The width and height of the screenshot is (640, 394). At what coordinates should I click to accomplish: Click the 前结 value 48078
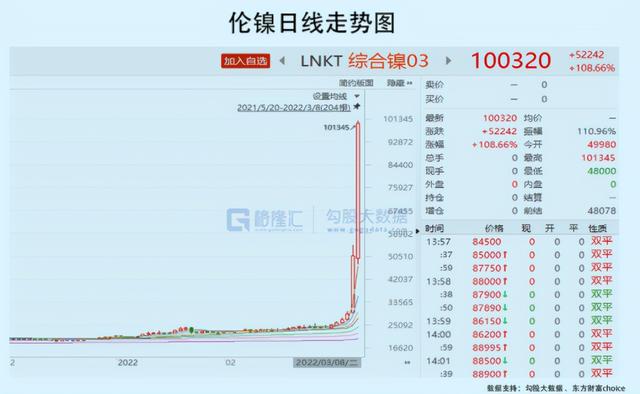pyautogui.click(x=602, y=211)
